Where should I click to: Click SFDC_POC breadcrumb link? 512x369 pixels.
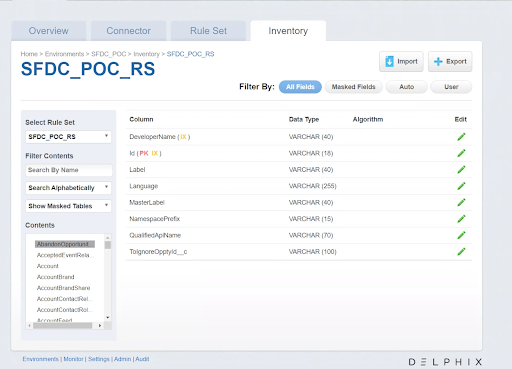pyautogui.click(x=109, y=54)
